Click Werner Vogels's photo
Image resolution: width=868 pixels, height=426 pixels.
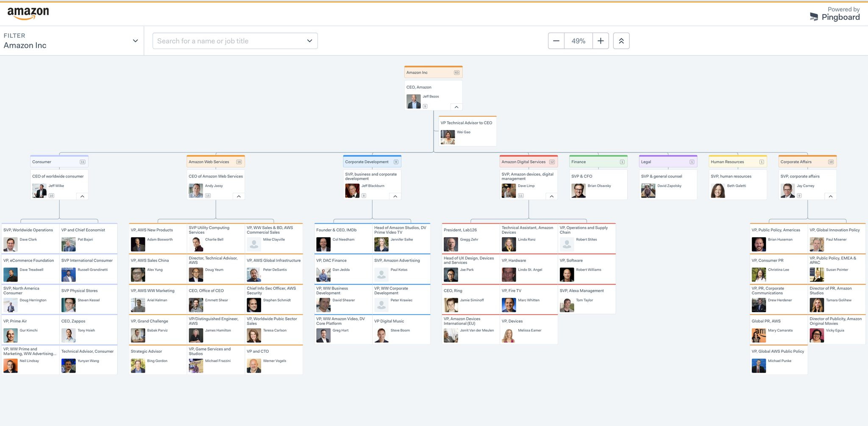[x=254, y=366]
